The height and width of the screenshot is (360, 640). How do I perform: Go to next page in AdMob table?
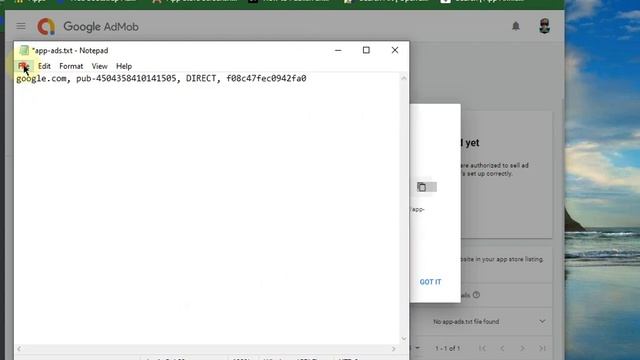(522, 348)
